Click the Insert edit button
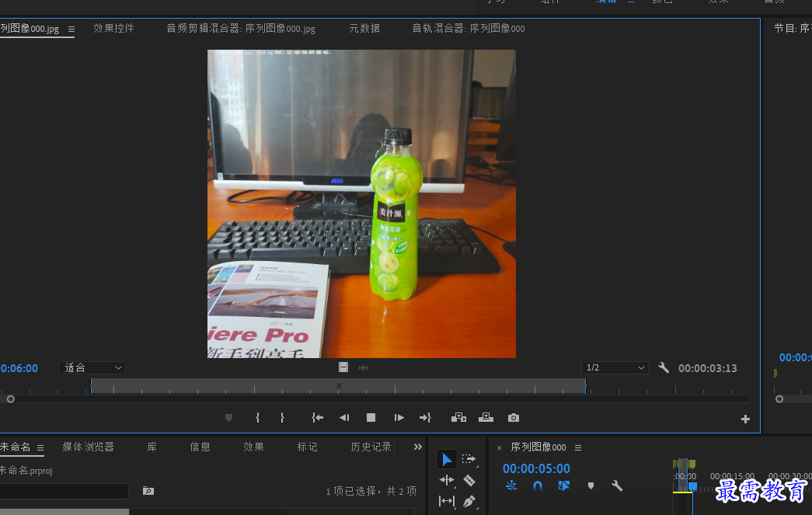The image size is (812, 515). pyautogui.click(x=458, y=418)
